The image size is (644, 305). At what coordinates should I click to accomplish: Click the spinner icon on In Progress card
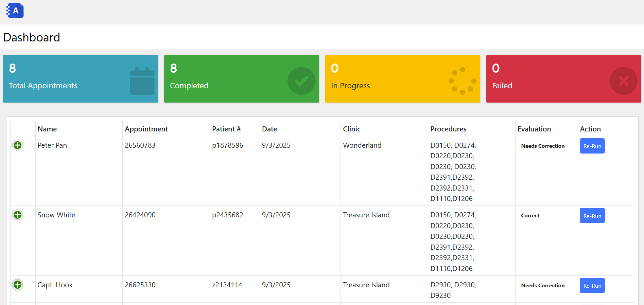pos(462,81)
